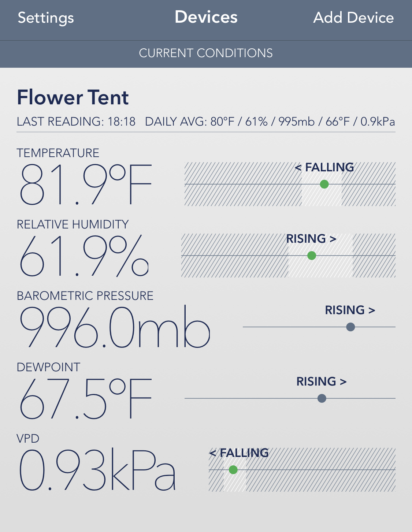Tap the humidity RISING trend label

click(x=311, y=239)
